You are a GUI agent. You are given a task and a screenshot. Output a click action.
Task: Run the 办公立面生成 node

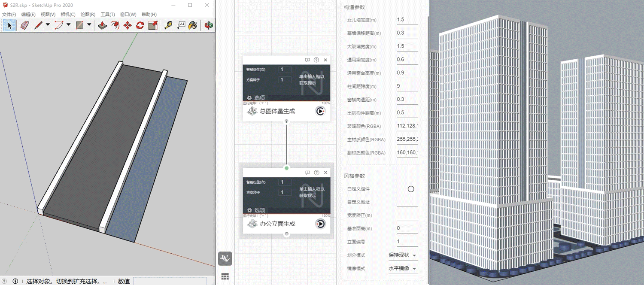pyautogui.click(x=320, y=224)
